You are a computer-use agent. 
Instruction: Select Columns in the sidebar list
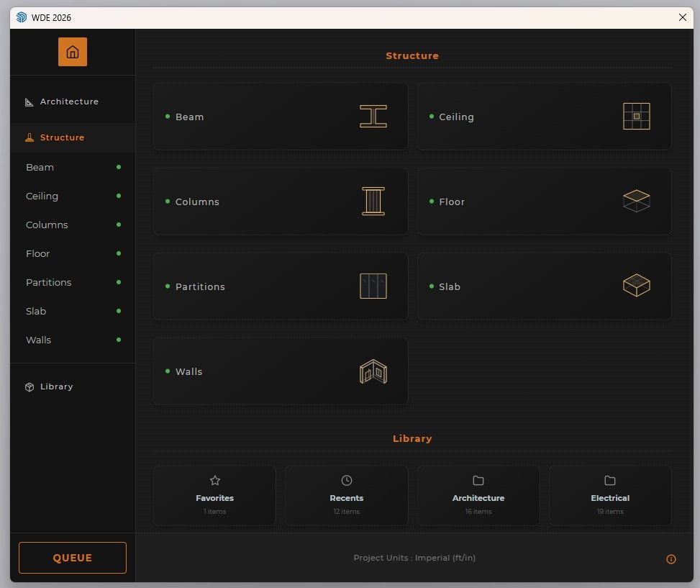coord(73,225)
